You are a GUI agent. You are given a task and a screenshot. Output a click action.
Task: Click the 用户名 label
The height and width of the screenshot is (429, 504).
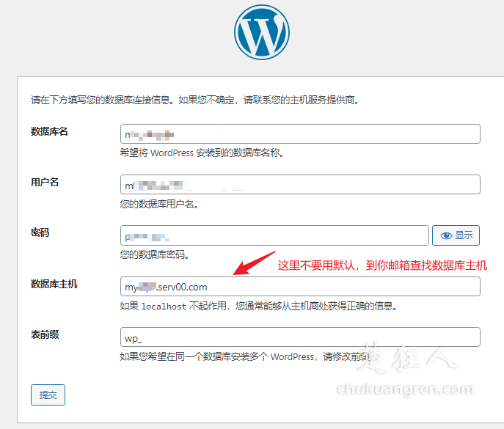click(x=45, y=182)
